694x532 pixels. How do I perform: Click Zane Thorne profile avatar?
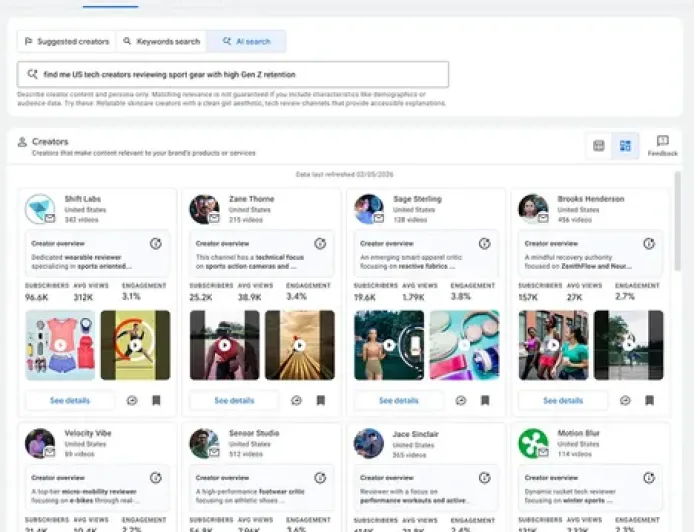pos(204,209)
